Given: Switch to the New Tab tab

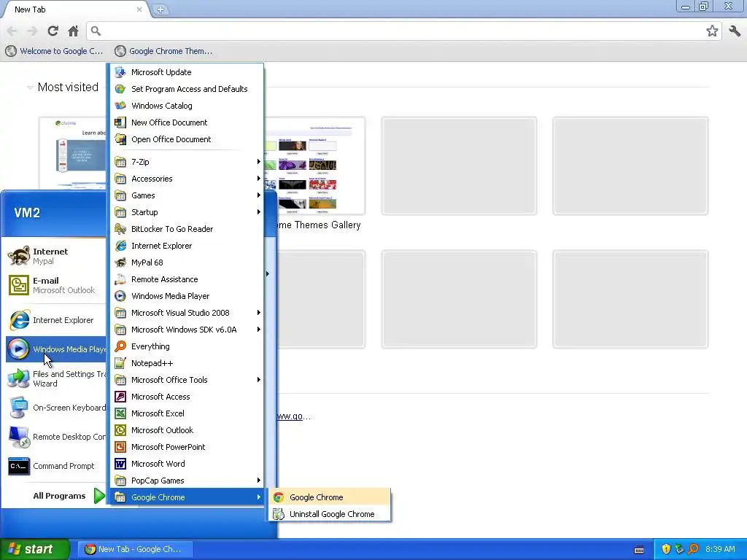Looking at the screenshot, I should coord(76,9).
